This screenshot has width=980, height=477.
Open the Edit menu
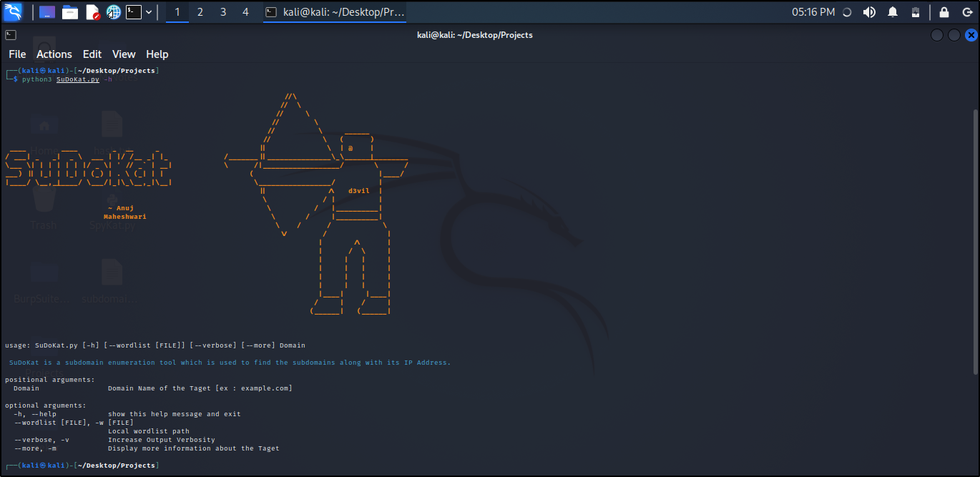click(x=92, y=54)
